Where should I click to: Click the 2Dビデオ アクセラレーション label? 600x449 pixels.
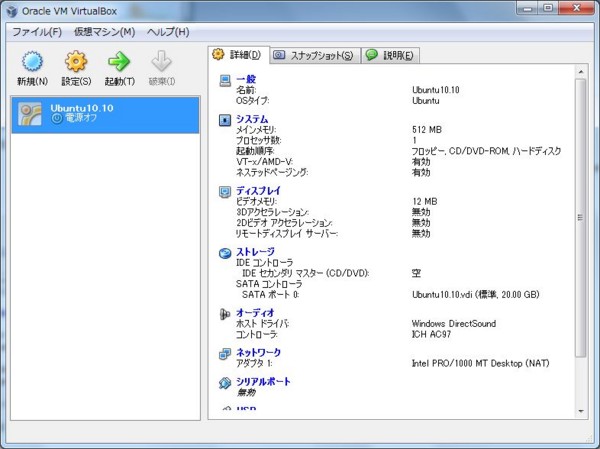tap(284, 223)
